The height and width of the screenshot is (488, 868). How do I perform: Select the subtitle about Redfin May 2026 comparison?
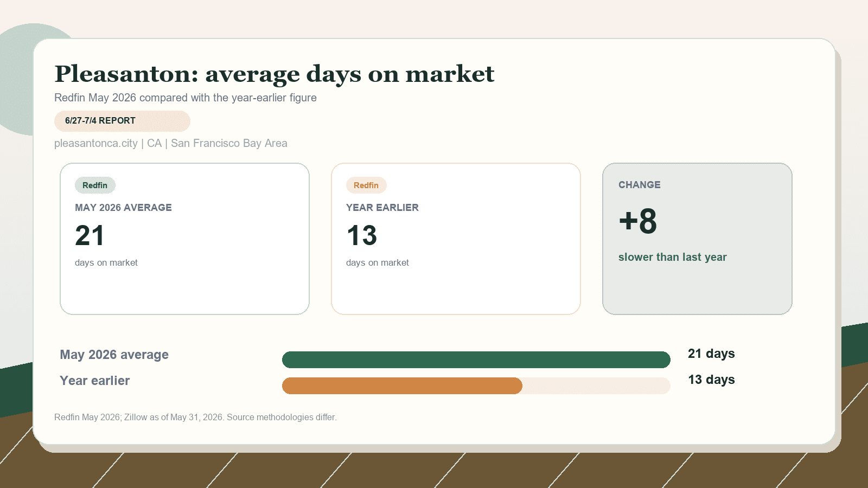pyautogui.click(x=186, y=98)
